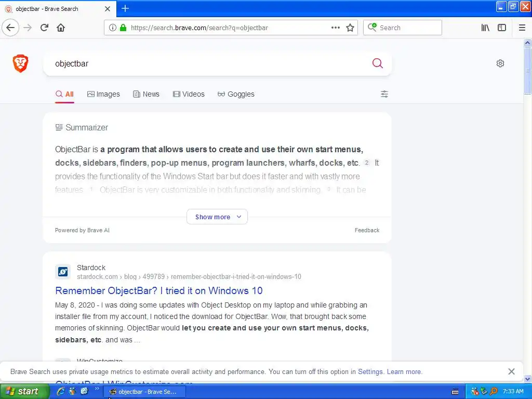Click scrollbar down arrow
Image resolution: width=532 pixels, height=399 pixels.
[527, 379]
